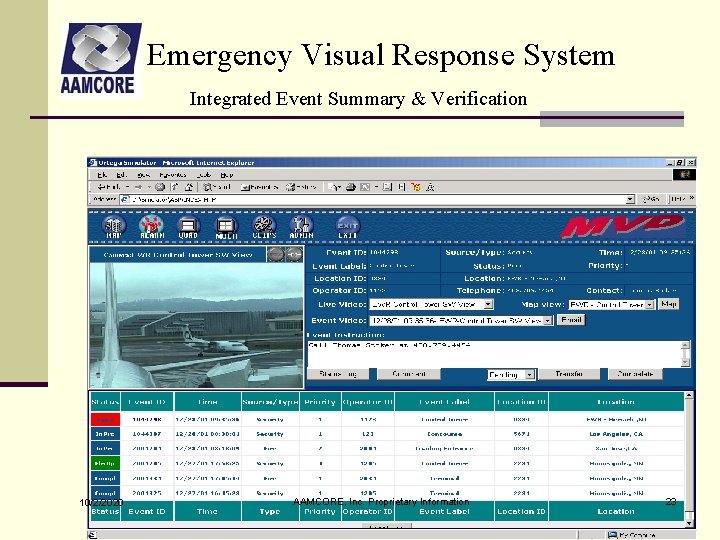Expand the Live Video dropdown
Viewport: 720px width, 540px height.
tap(489, 304)
